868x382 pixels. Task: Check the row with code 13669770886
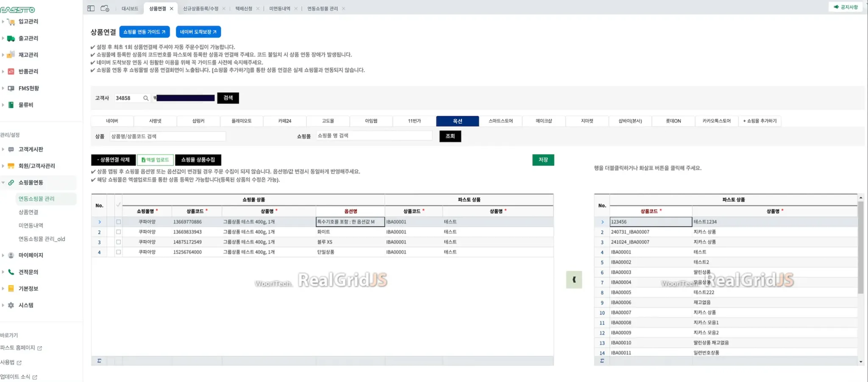(118, 222)
